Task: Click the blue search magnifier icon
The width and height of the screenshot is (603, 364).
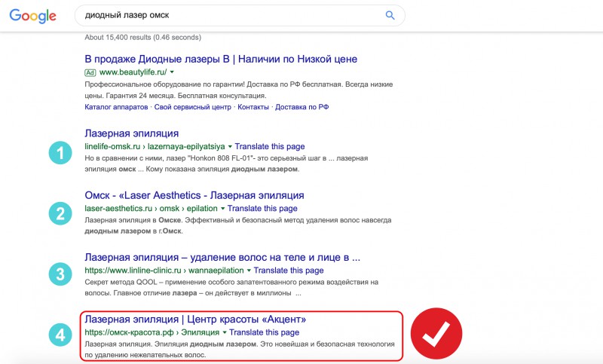Action: coord(390,15)
